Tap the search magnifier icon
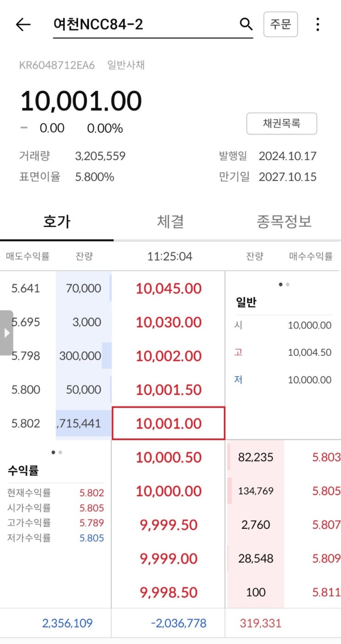 point(246,24)
